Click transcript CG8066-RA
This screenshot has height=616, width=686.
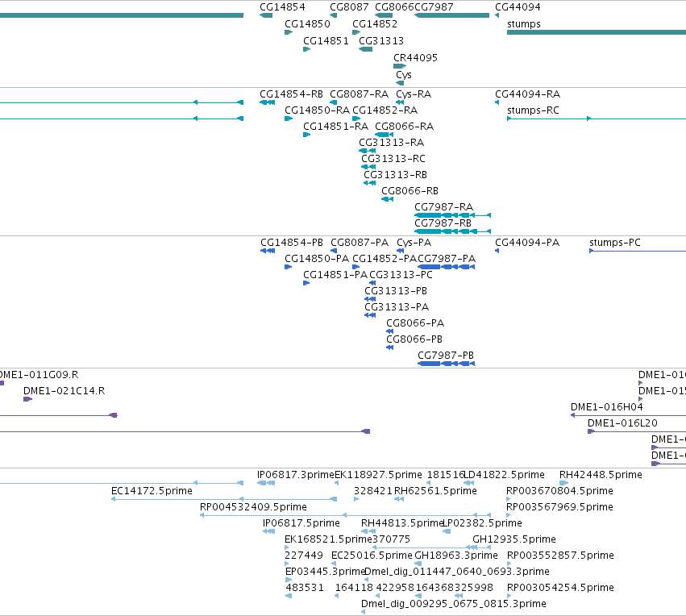click(404, 127)
